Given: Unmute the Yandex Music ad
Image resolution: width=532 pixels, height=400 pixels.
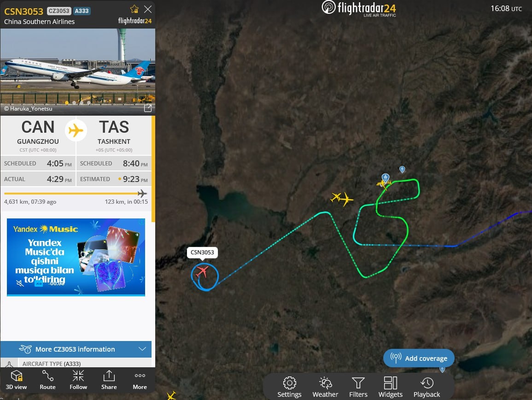Looking at the screenshot, I should [20, 283].
